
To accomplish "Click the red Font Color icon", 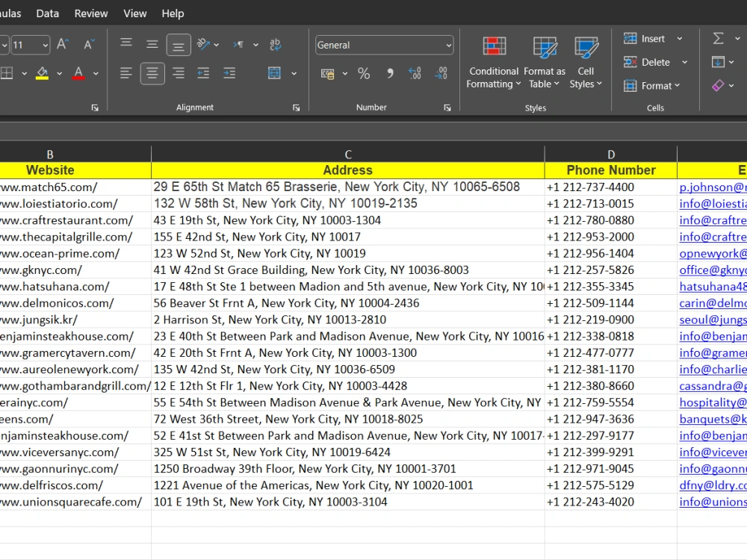I will [78, 73].
